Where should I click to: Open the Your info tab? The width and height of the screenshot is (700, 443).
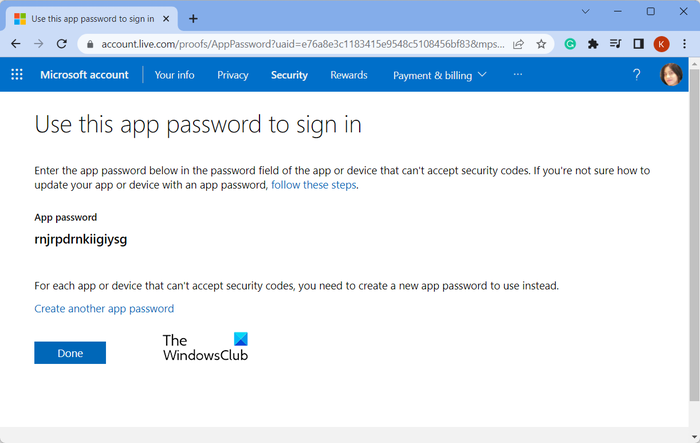coord(175,75)
